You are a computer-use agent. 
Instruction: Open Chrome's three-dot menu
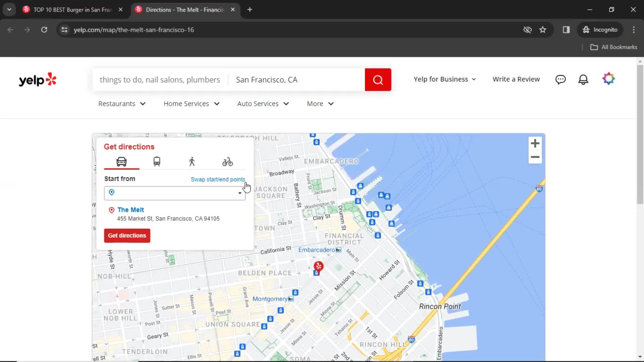pos(634,30)
